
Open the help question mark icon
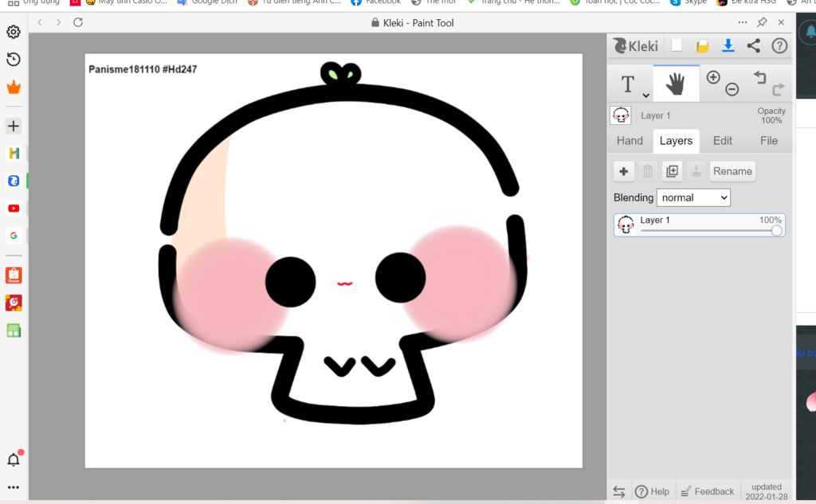coord(779,45)
